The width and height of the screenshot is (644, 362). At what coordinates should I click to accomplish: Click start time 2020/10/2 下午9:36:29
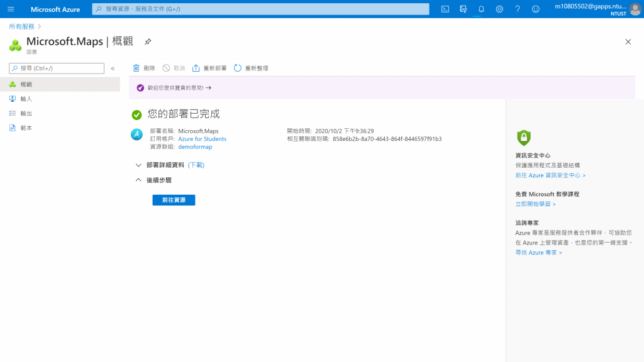tap(344, 131)
